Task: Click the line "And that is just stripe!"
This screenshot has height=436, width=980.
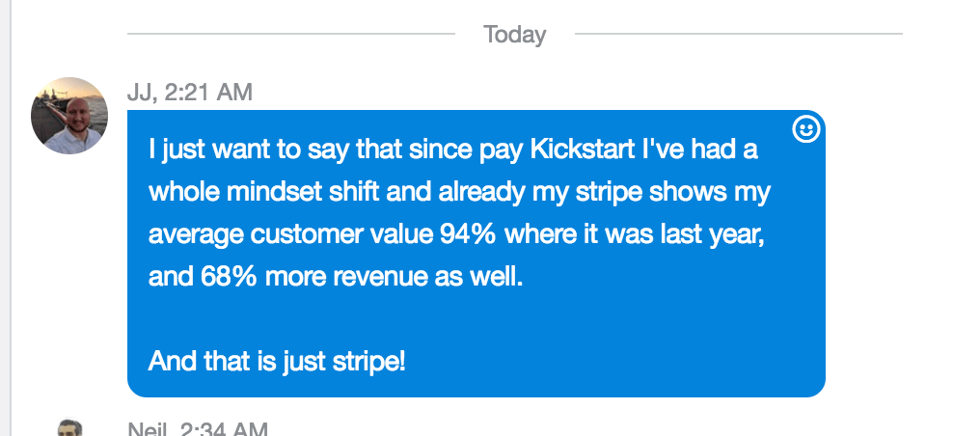Action: point(277,361)
